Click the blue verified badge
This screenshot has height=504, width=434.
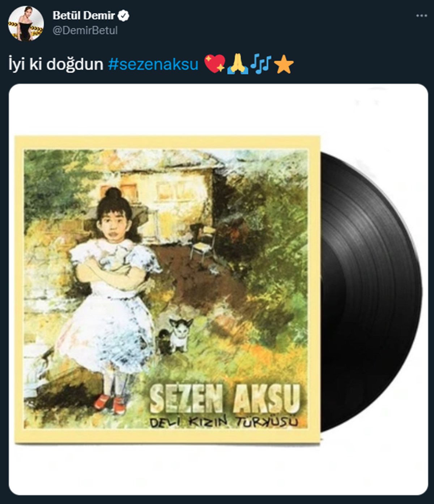point(124,16)
